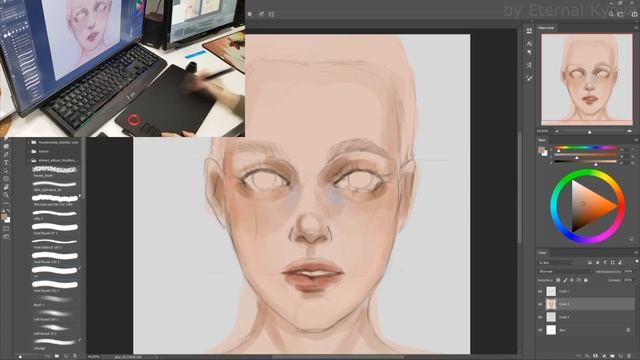
Task: Zoom out with the Navigator small mountains icon
Action: 557,131
